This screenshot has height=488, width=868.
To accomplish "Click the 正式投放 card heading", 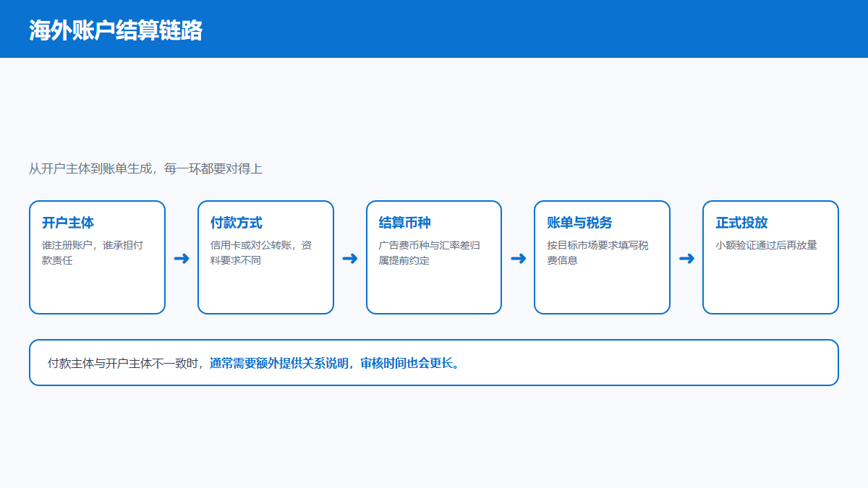I will [x=742, y=223].
